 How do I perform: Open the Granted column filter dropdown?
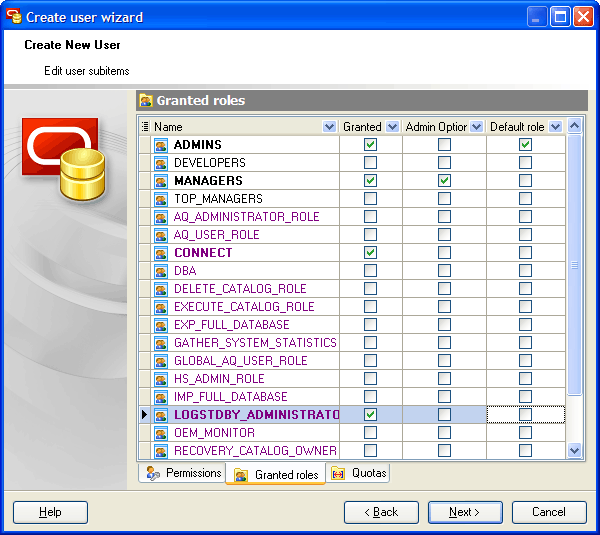coord(391,127)
